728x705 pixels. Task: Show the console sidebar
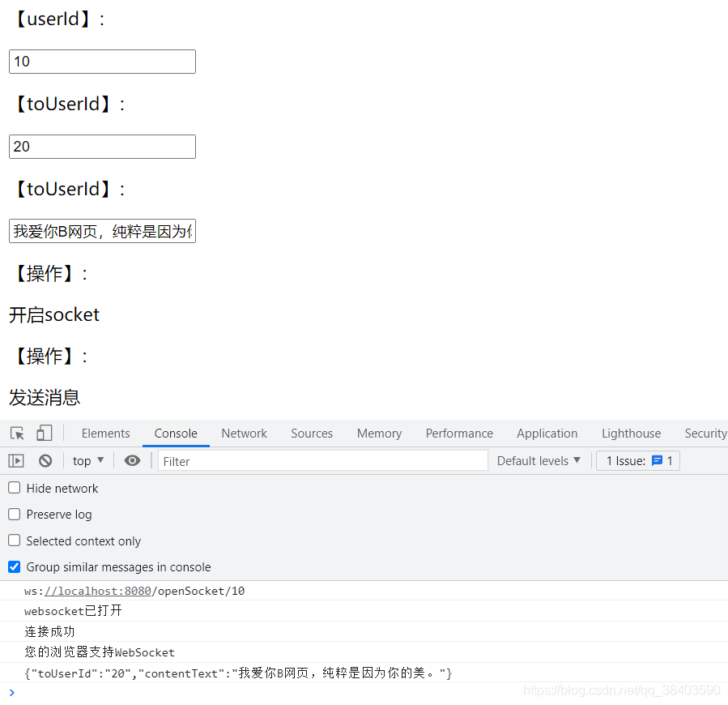(15, 460)
